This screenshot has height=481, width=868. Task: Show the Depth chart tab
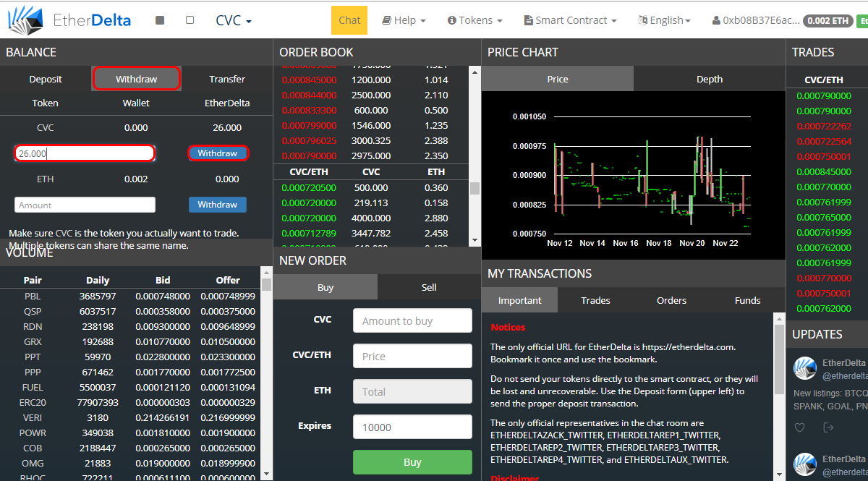coord(710,79)
